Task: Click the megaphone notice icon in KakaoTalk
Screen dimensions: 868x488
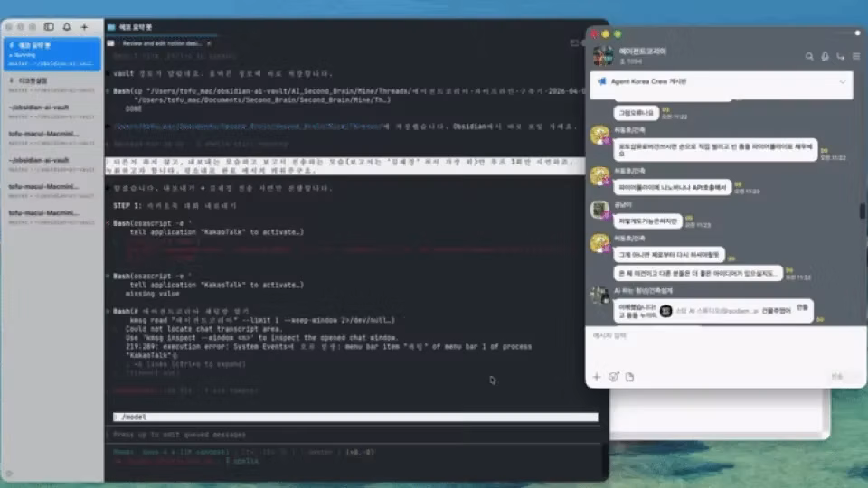Action: [602, 81]
